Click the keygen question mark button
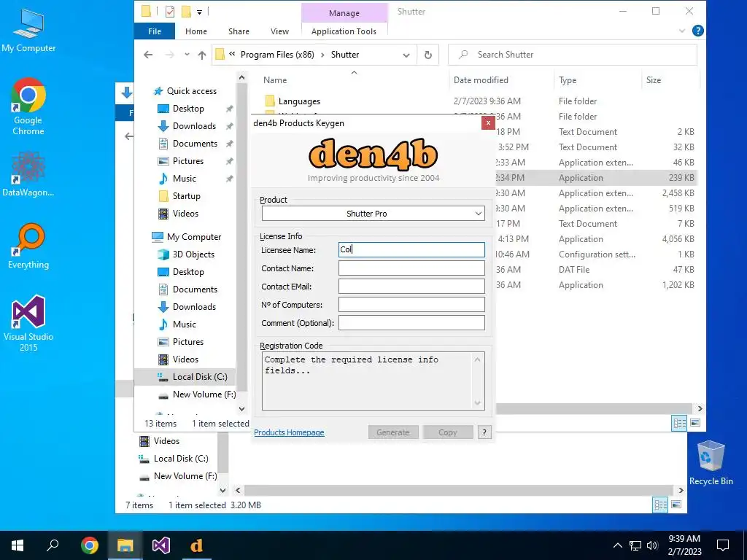Image resolution: width=747 pixels, height=560 pixels. click(x=484, y=432)
